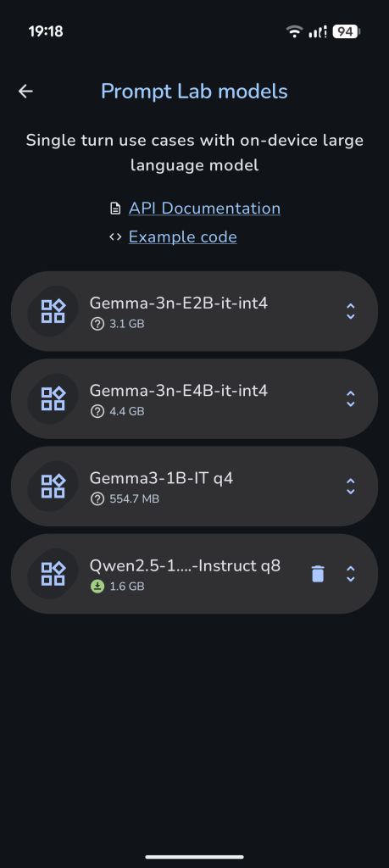389x868 pixels.
Task: Select the Gemma-3n-E2B-it-int4 model name
Action: (x=179, y=303)
